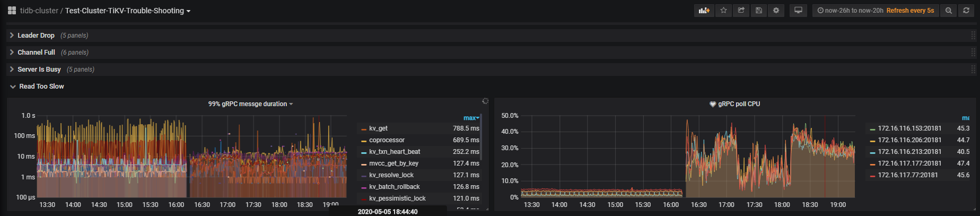Open the 99% gRPC duration panel menu
Screen dimensions: 980x216
250,104
